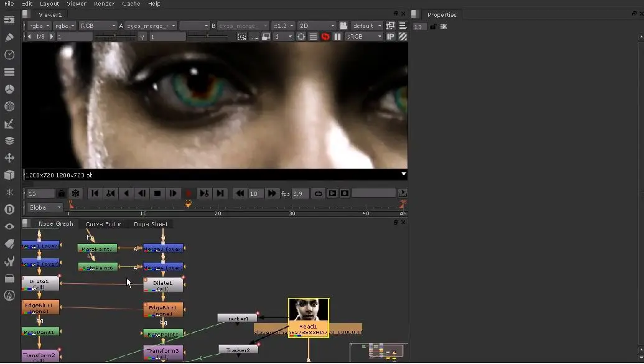Open the File menu

coord(9,4)
